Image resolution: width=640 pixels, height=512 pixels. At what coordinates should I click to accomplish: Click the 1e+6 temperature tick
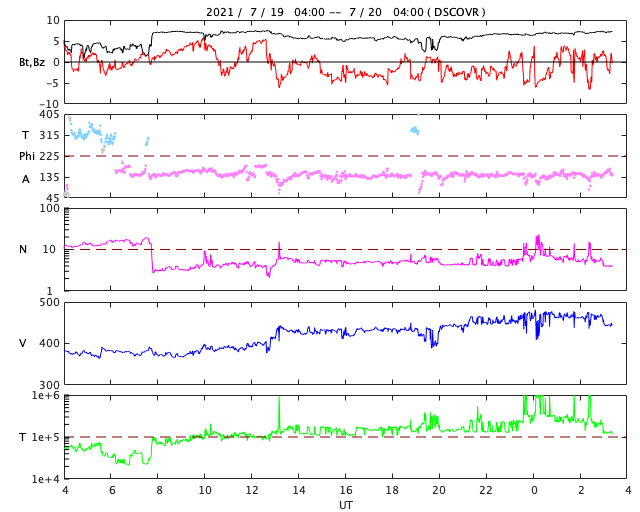[x=45, y=395]
